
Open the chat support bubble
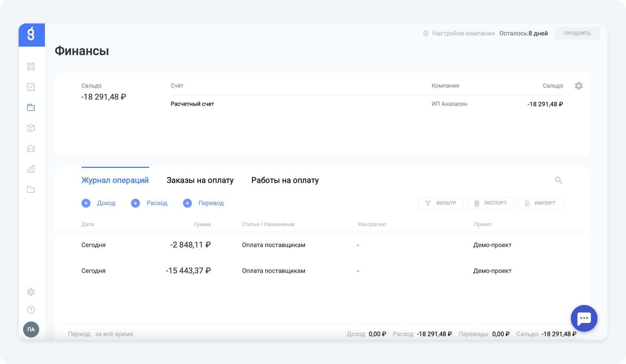tap(584, 319)
